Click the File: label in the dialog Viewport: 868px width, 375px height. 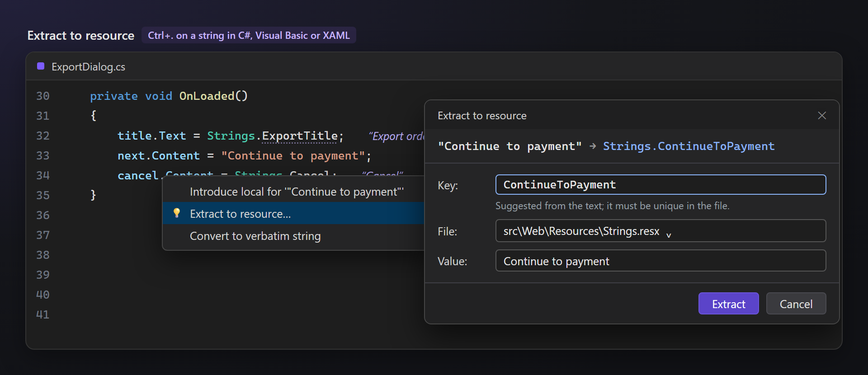tap(447, 232)
